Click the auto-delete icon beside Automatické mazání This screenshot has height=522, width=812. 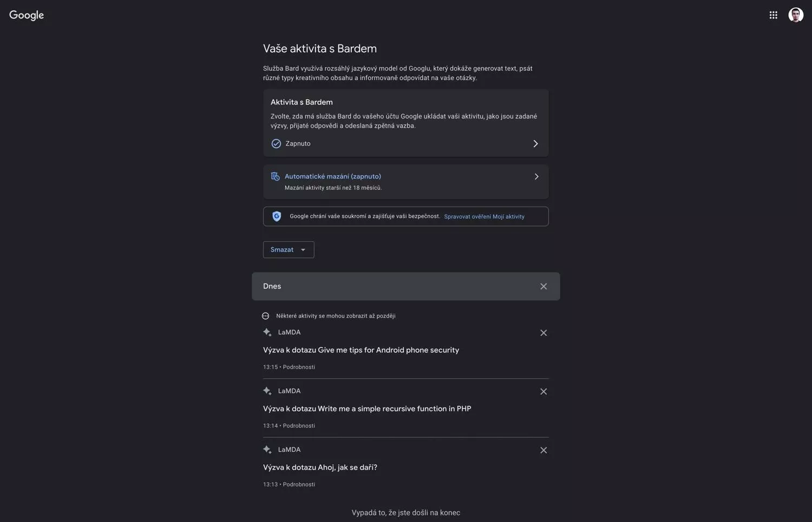click(x=275, y=176)
